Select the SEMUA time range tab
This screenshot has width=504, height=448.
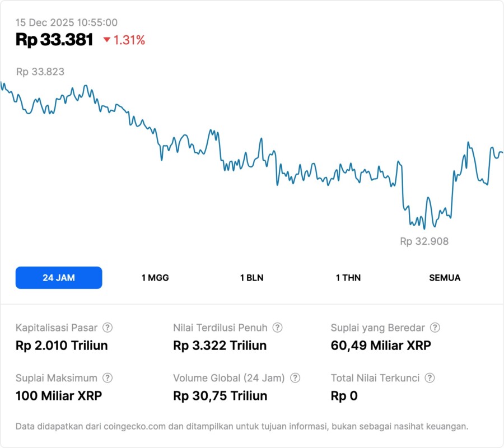pyautogui.click(x=445, y=278)
